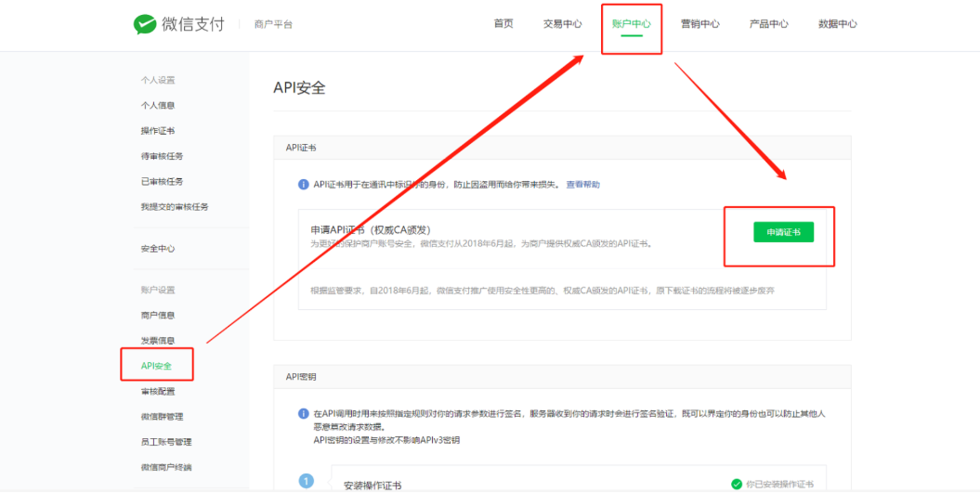Click the 商户平台 header label
The image size is (980, 493).
pyautogui.click(x=273, y=24)
